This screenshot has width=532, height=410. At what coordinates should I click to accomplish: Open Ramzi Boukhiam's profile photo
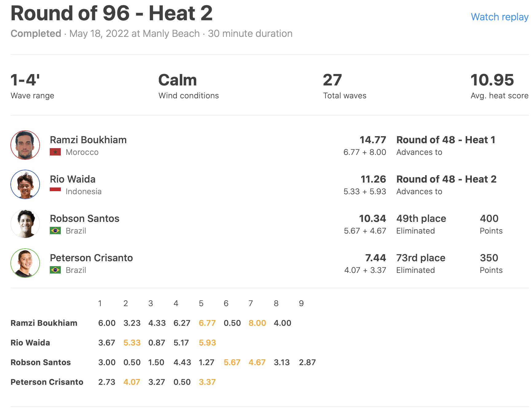click(x=25, y=145)
